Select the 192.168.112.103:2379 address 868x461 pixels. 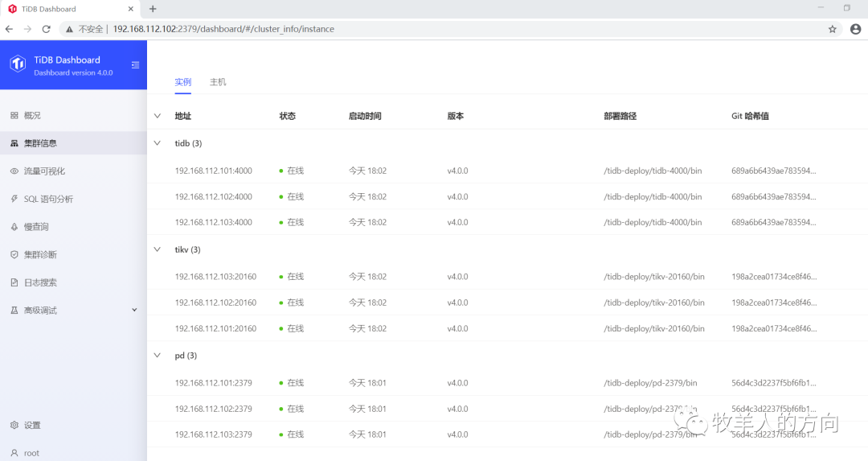click(x=214, y=434)
